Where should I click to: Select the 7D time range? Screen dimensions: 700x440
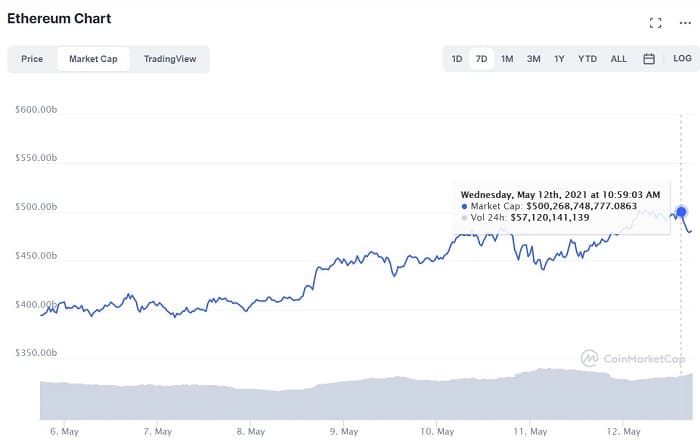coord(481,59)
